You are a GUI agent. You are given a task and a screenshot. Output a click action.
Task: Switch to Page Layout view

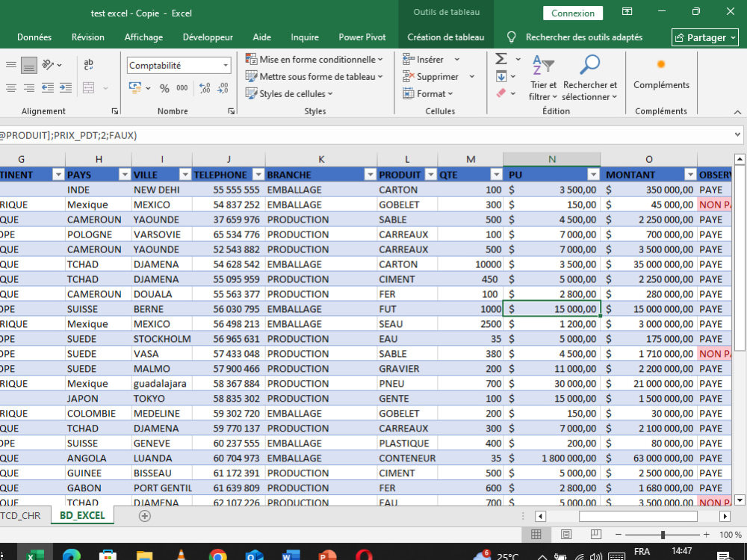coord(566,535)
